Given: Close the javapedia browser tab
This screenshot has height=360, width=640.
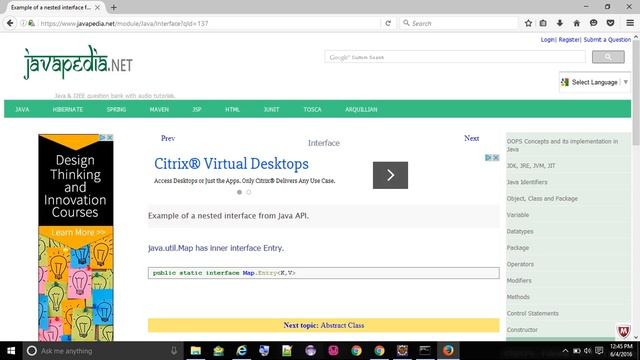Looking at the screenshot, I should tap(97, 7).
